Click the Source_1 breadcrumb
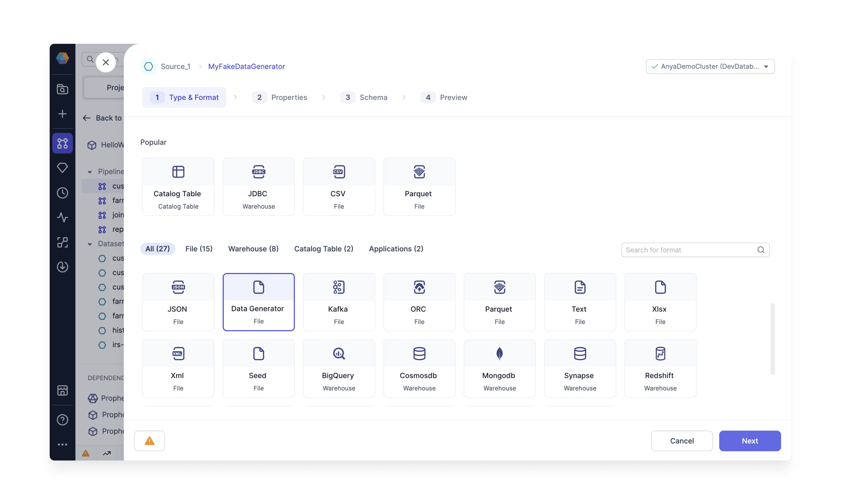Screen dimensions: 841x504 (176, 66)
